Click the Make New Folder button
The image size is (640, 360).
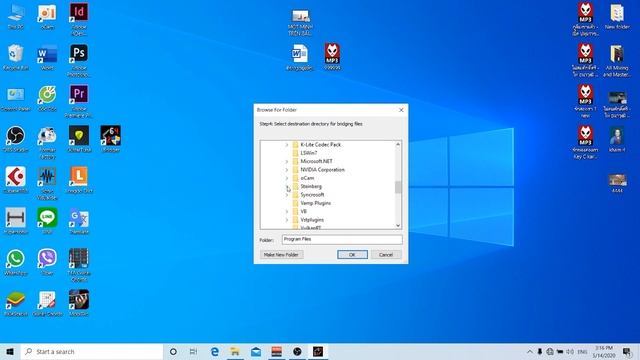[281, 255]
